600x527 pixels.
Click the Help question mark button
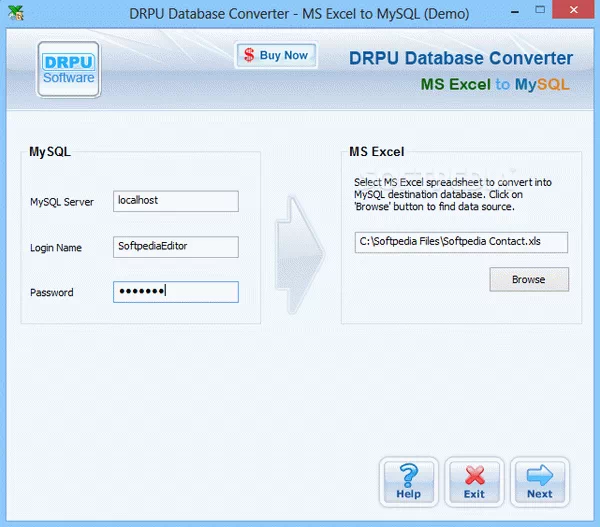(409, 482)
